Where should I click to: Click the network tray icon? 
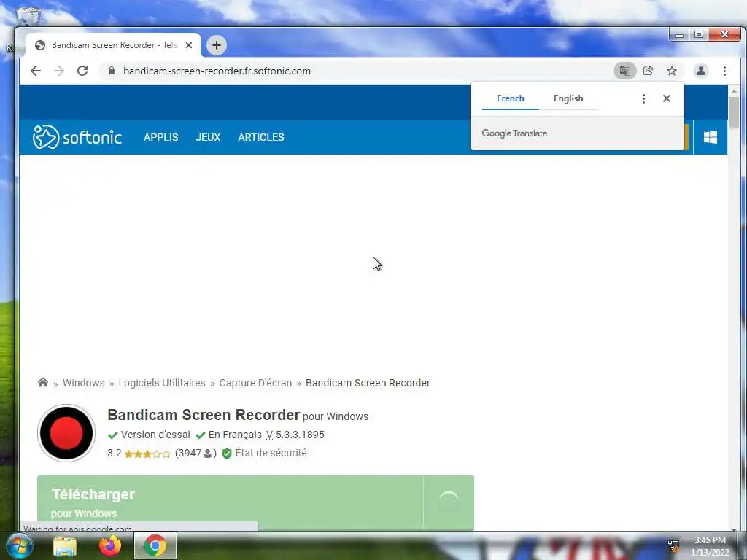(x=673, y=546)
